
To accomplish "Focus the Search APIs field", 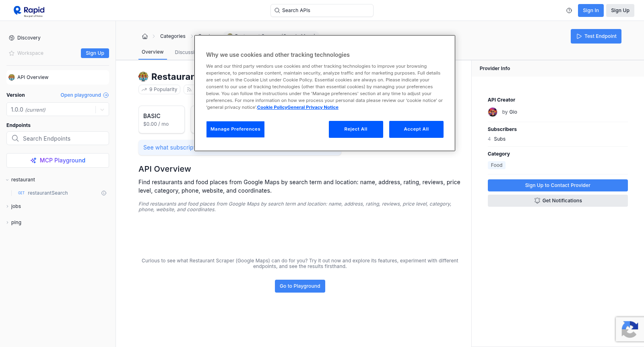I will coord(322,10).
